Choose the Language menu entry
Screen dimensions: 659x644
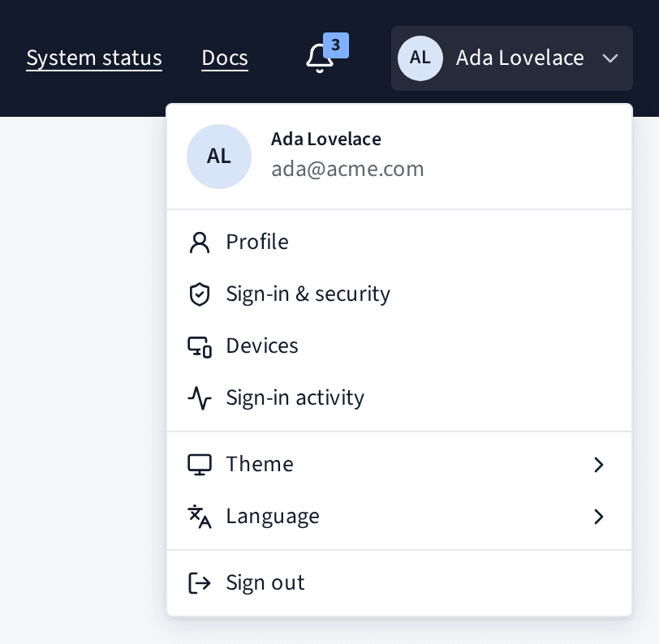tap(399, 517)
